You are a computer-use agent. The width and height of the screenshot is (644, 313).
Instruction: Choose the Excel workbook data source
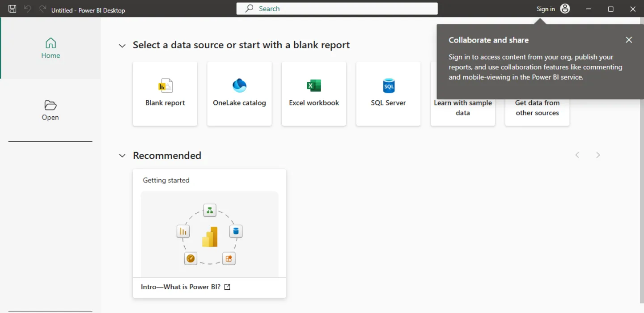[x=314, y=93]
